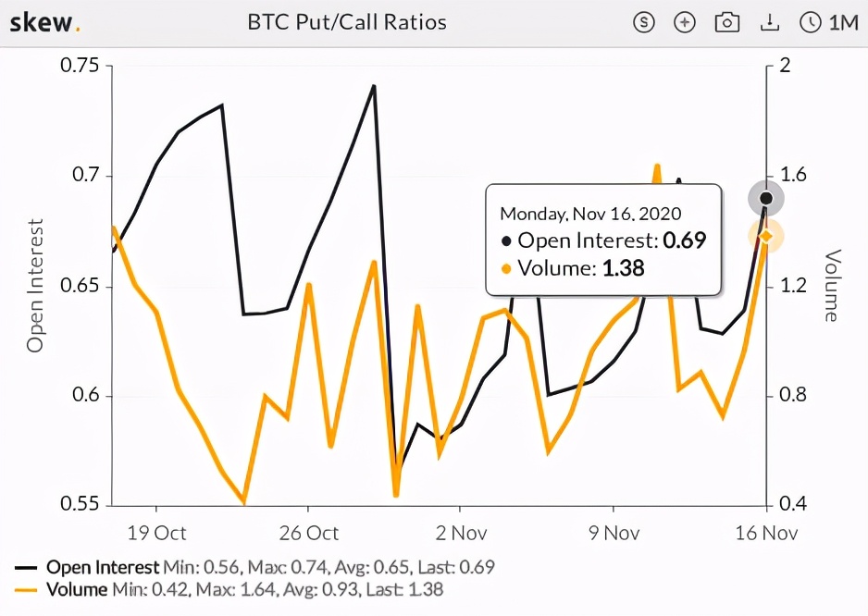This screenshot has height=616, width=868.
Task: Click orange Volume legend line swatch
Action: click(26, 590)
